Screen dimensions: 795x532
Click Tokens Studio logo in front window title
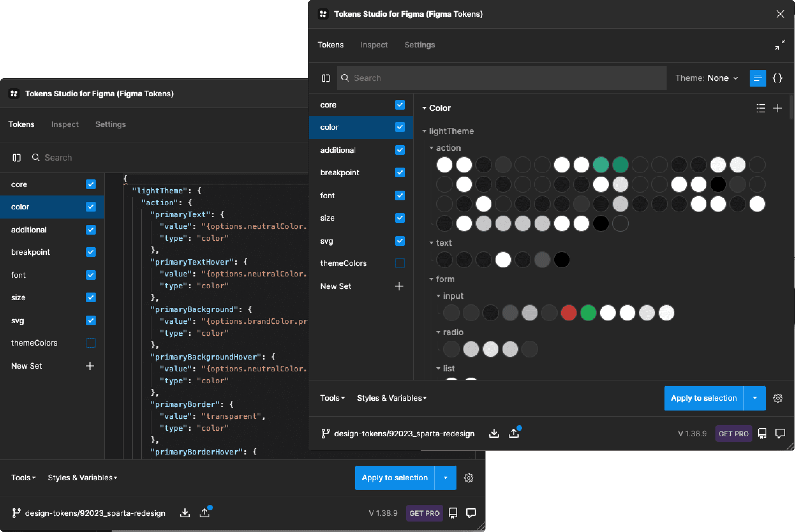(323, 14)
